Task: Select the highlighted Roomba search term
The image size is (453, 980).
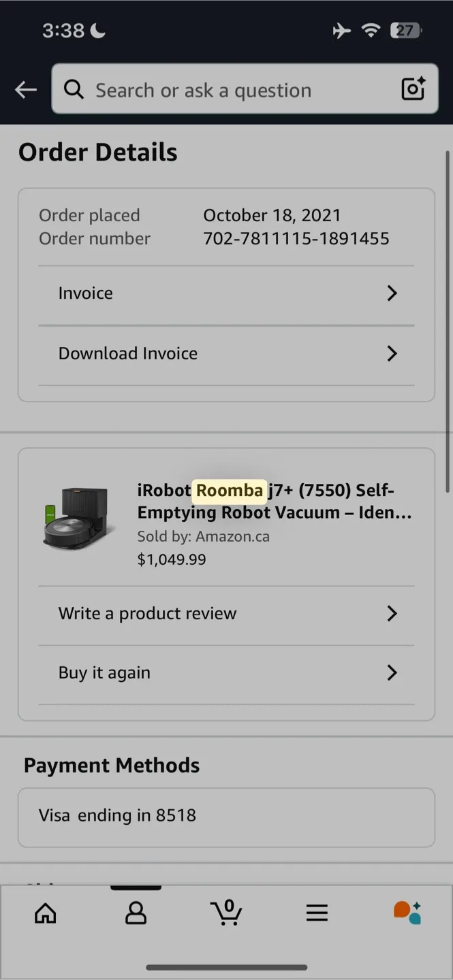Action: tap(230, 491)
